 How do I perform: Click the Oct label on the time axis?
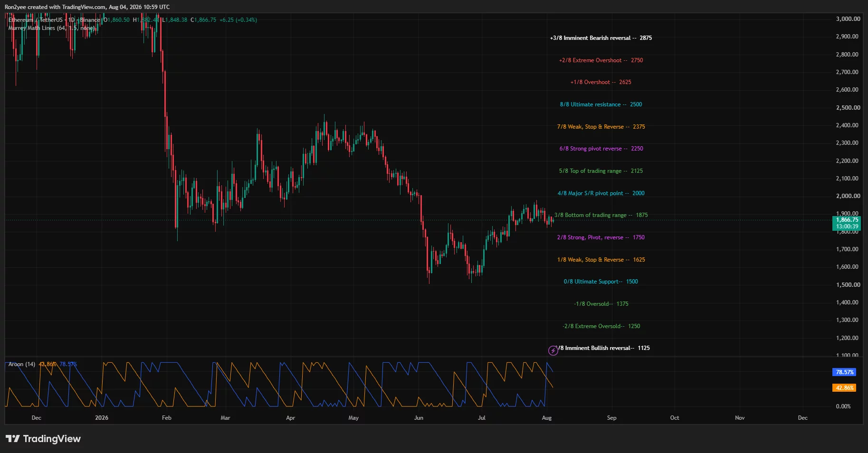[675, 418]
